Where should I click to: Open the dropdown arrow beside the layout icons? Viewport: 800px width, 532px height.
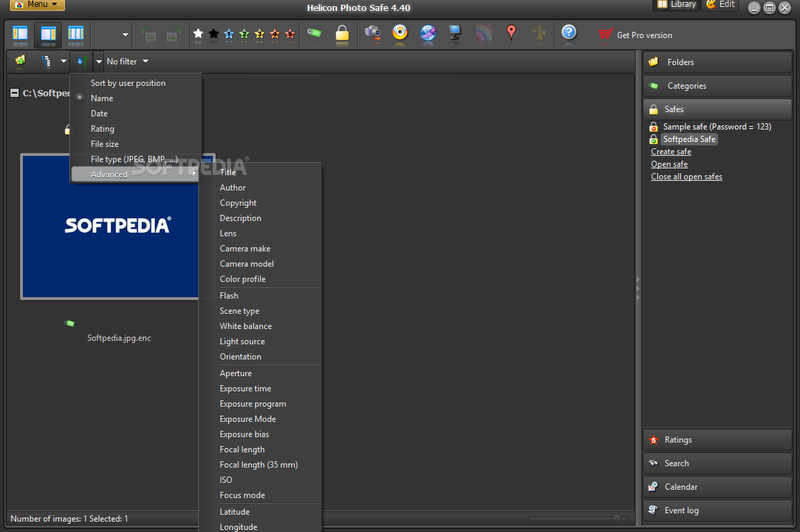tap(125, 35)
